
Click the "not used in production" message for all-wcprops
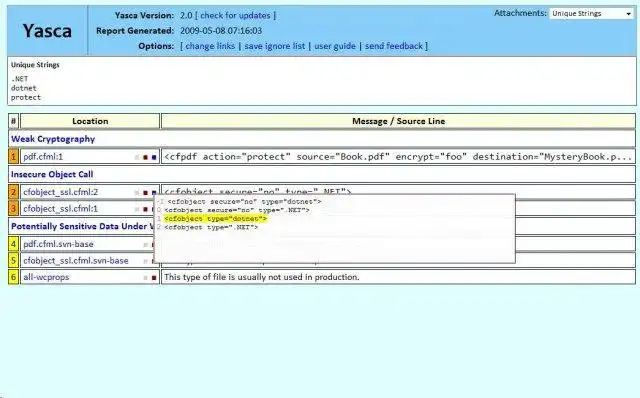tap(262, 277)
